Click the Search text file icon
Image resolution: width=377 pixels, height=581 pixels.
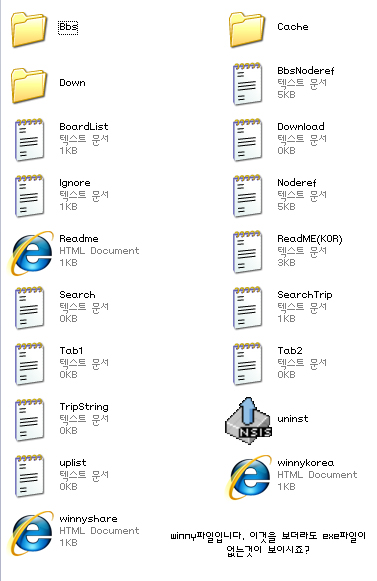(x=29, y=308)
